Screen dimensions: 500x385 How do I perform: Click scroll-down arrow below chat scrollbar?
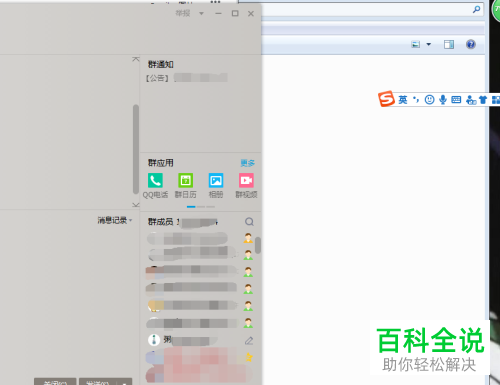point(136,205)
